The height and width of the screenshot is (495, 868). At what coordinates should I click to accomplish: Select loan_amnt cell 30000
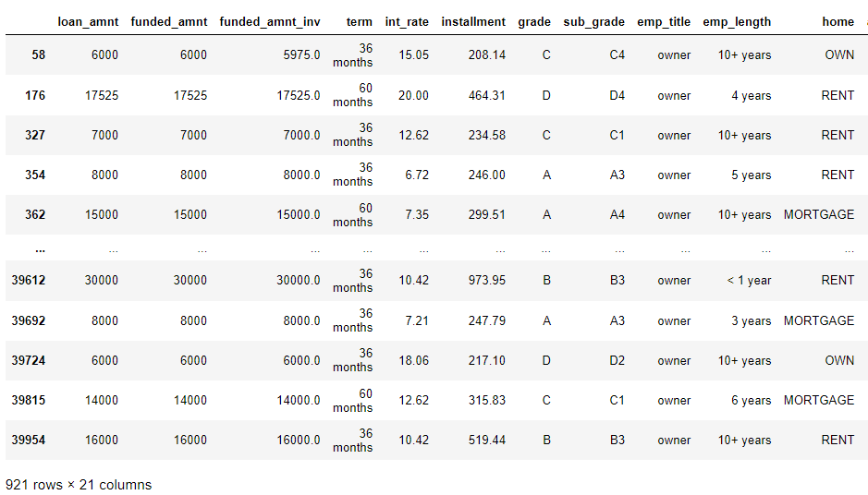point(102,280)
